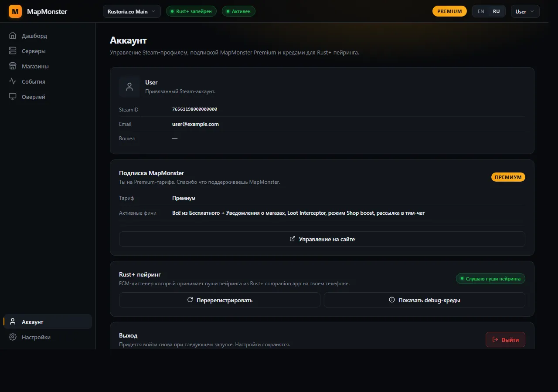This screenshot has height=392, width=558.
Task: Click the refresh icon beside Перерегистрировать
Action: (190, 300)
